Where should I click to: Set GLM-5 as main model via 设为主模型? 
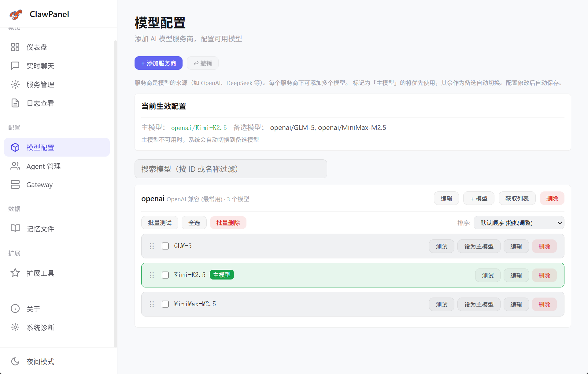pyautogui.click(x=479, y=246)
